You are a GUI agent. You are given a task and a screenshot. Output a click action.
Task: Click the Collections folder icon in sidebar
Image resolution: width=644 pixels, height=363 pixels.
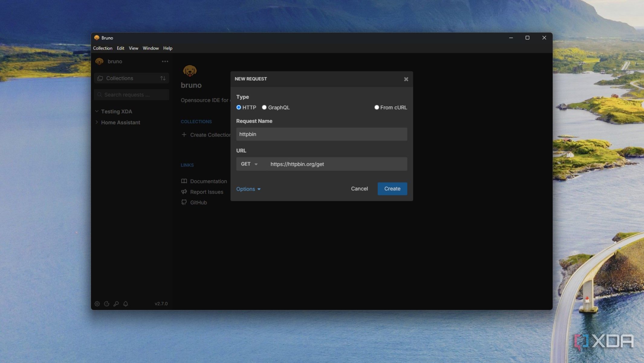(x=100, y=78)
